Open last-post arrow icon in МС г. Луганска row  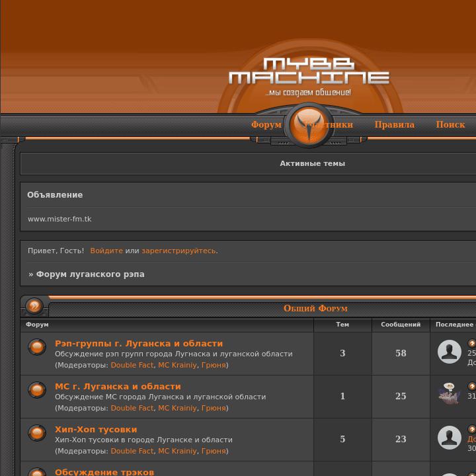(472, 386)
